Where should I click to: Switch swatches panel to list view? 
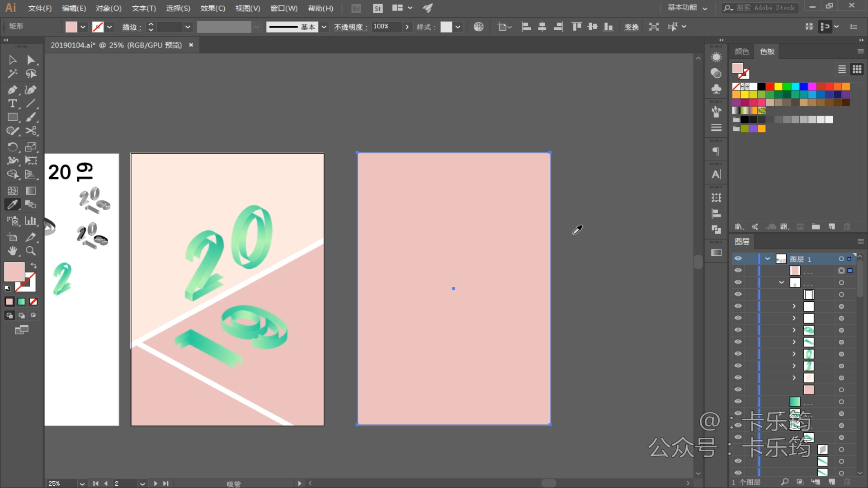coord(842,69)
